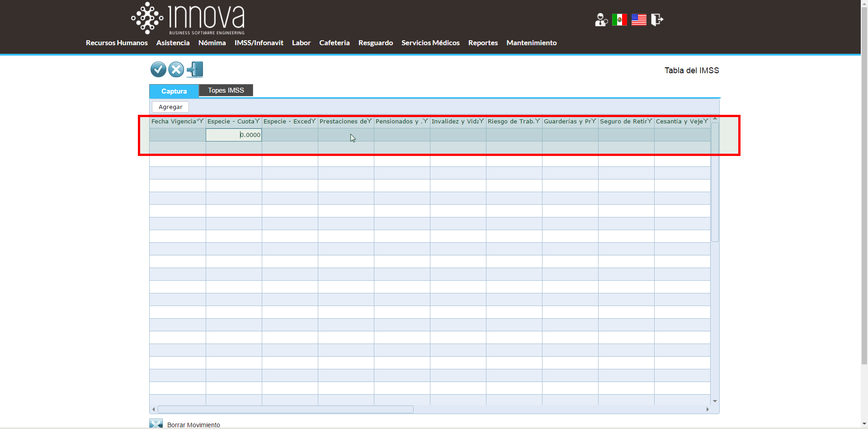The image size is (868, 429).
Task: Click the grid's horizontal scrollbar thumb
Action: click(x=285, y=410)
